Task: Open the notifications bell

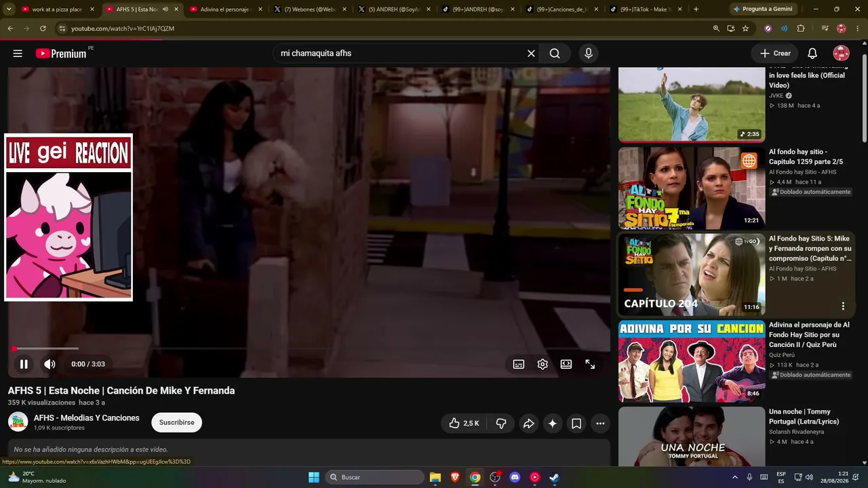Action: coord(812,54)
